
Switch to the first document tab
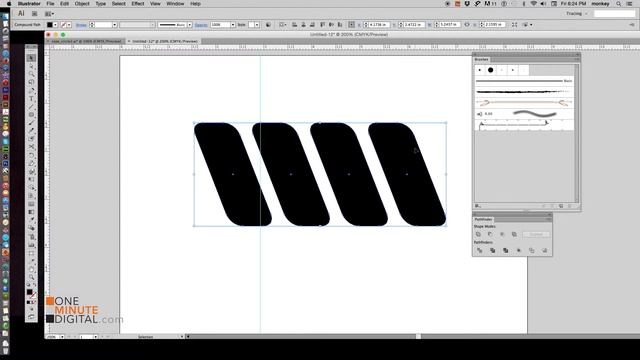pyautogui.click(x=84, y=41)
